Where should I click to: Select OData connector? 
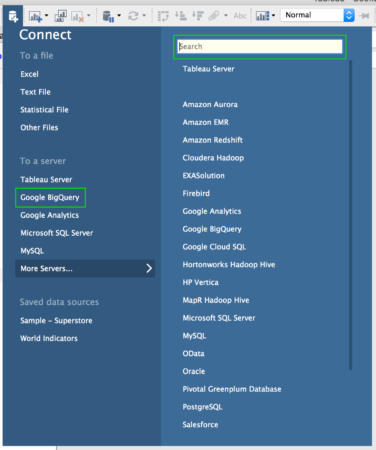[193, 354]
